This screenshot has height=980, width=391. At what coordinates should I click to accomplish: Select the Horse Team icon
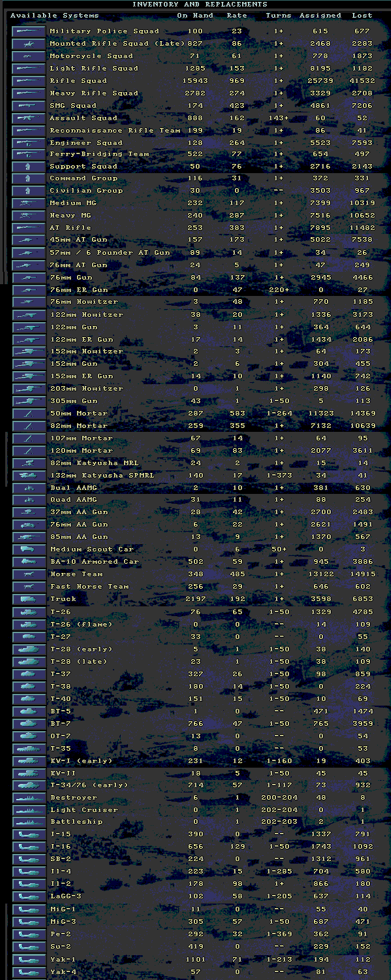(x=29, y=574)
